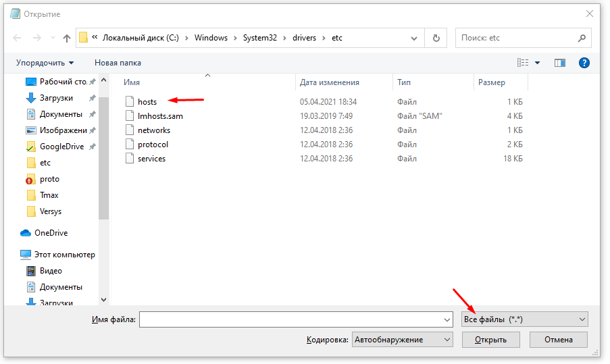Click the Отмена button
Image resolution: width=610 pixels, height=364 pixels.
point(558,340)
